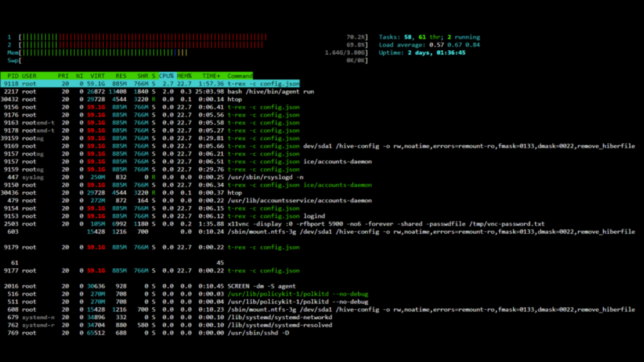
Task: Click the Uptime meter
Action: [422, 53]
